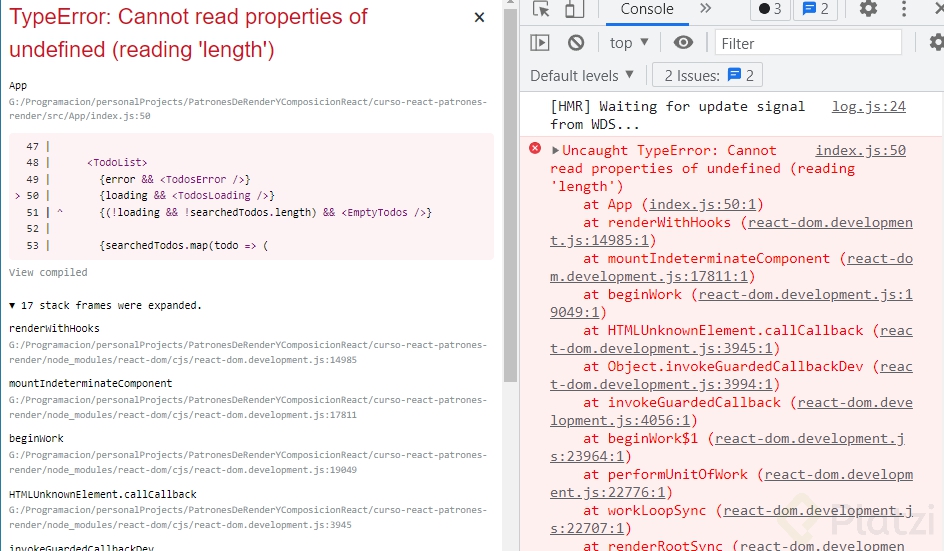Create a live expression eye icon
The width and height of the screenshot is (944, 551).
tap(683, 43)
